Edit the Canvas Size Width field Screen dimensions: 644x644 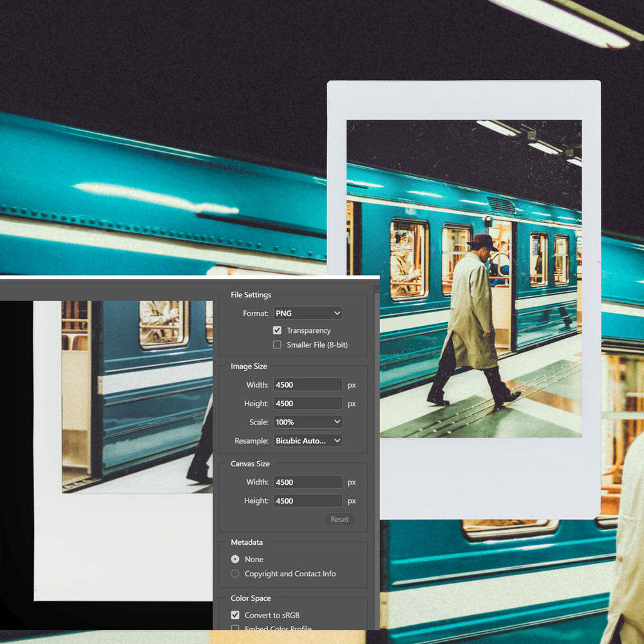[x=307, y=482]
